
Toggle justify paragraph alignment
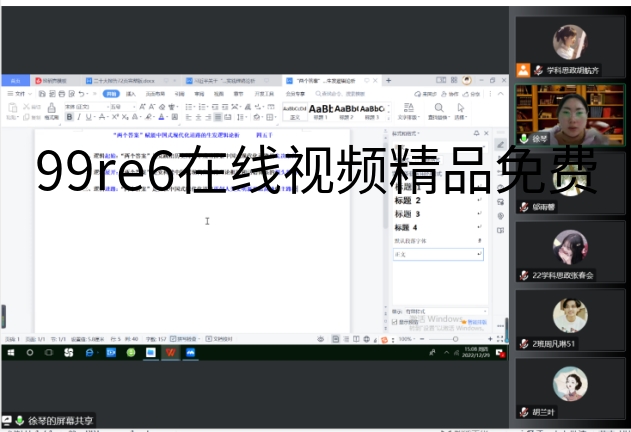point(218,117)
